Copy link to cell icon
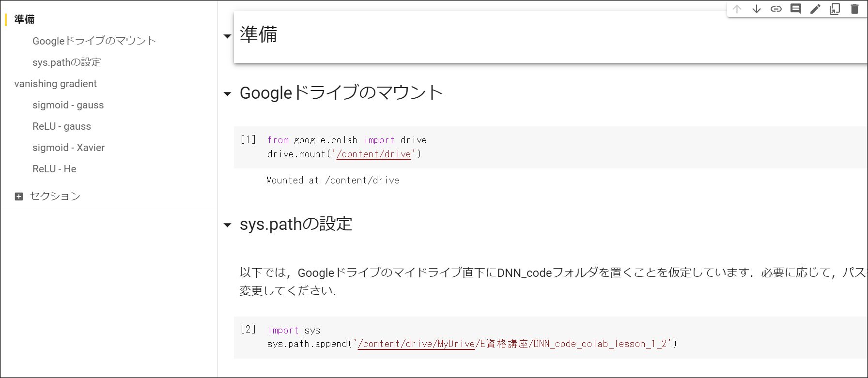The height and width of the screenshot is (378, 868). [x=776, y=9]
